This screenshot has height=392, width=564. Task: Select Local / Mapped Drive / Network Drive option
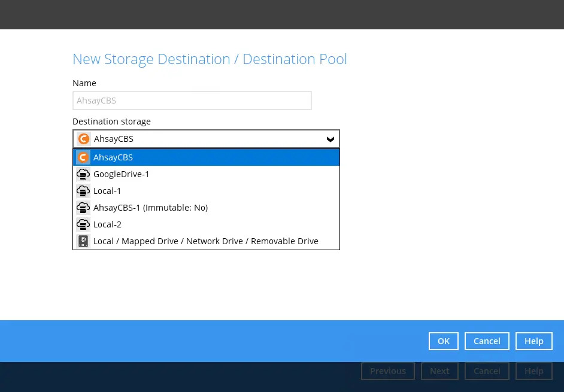point(205,241)
